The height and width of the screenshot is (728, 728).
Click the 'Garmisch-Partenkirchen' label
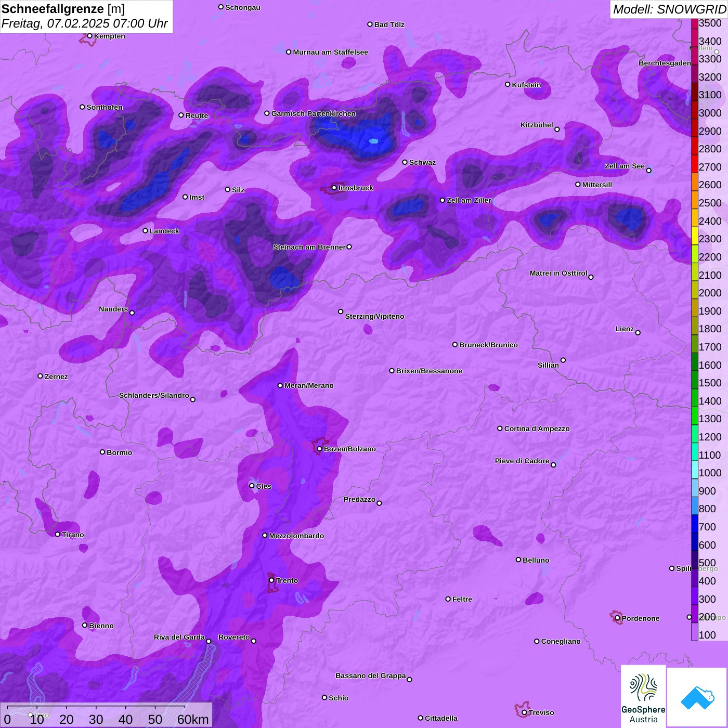point(314,113)
